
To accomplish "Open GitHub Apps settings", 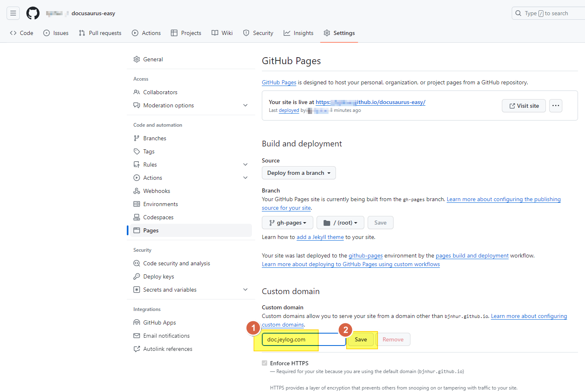I will 191,322.
